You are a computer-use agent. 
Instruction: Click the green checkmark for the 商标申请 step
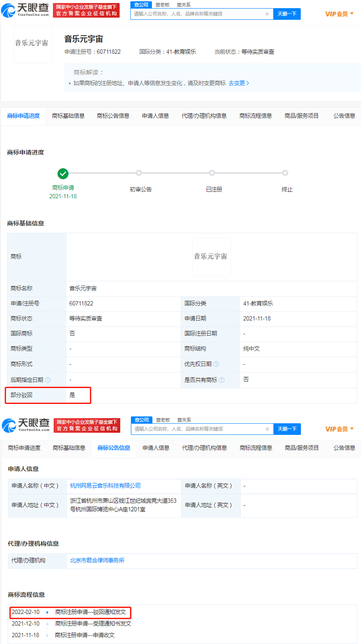63,173
